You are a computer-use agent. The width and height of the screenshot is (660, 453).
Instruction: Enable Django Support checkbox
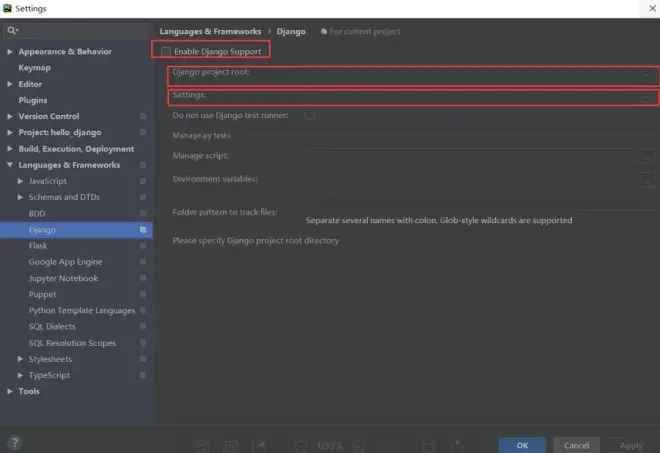click(166, 51)
